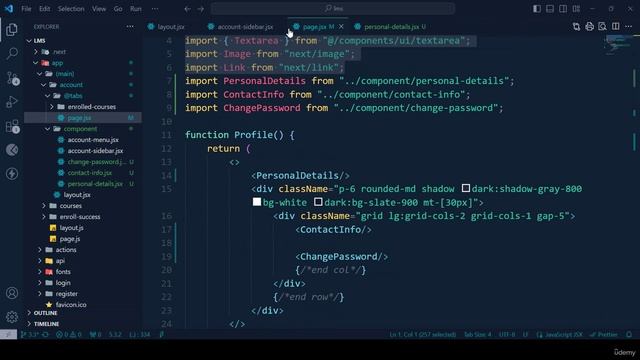Open the View menu
640x360 pixels.
coord(99,9)
